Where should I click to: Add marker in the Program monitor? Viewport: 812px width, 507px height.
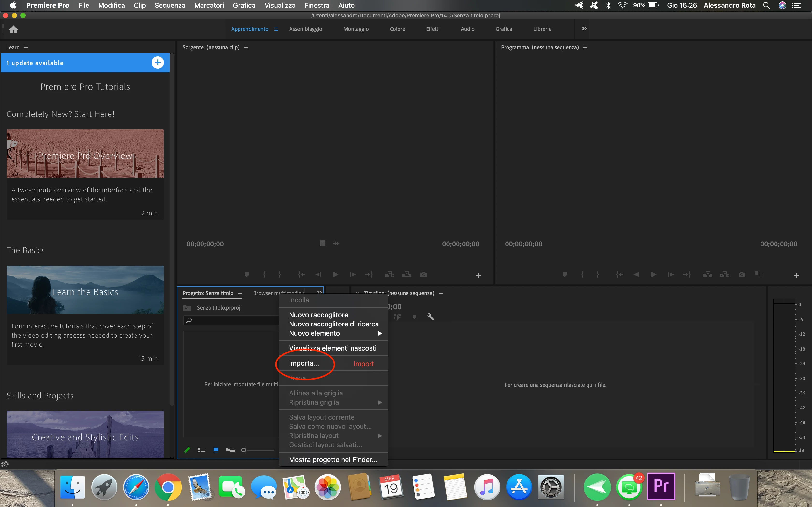(x=565, y=275)
